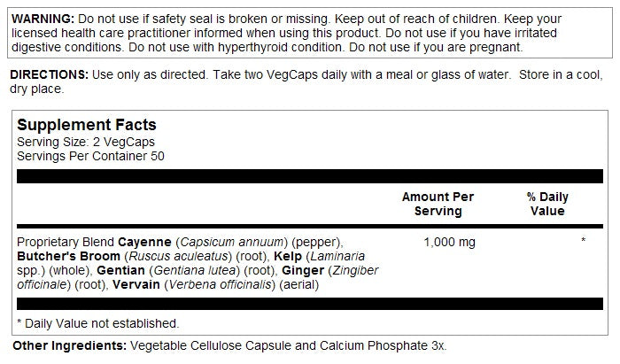Click the 'Proprietary Blend' text
The width and height of the screenshot is (620, 364).
58,242
